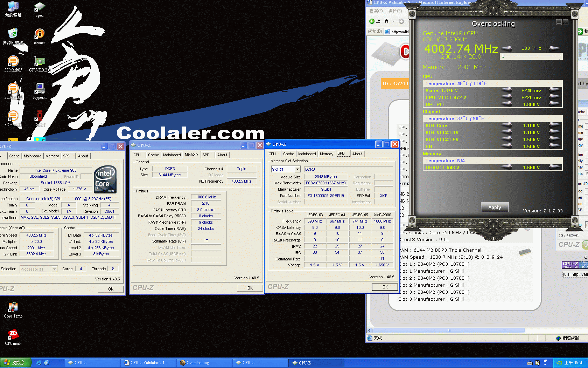Lower the SB voltage
Viewport: 588px width, 368px height.
tap(506, 146)
